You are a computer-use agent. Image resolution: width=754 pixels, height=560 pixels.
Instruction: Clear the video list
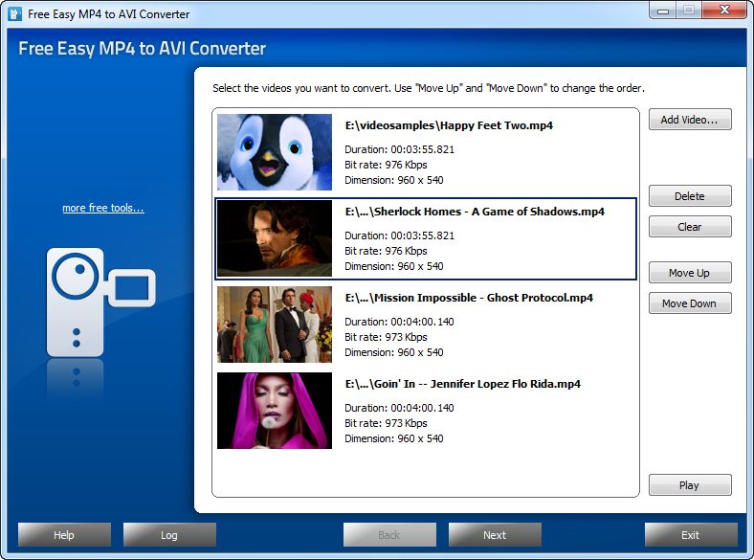pos(690,227)
